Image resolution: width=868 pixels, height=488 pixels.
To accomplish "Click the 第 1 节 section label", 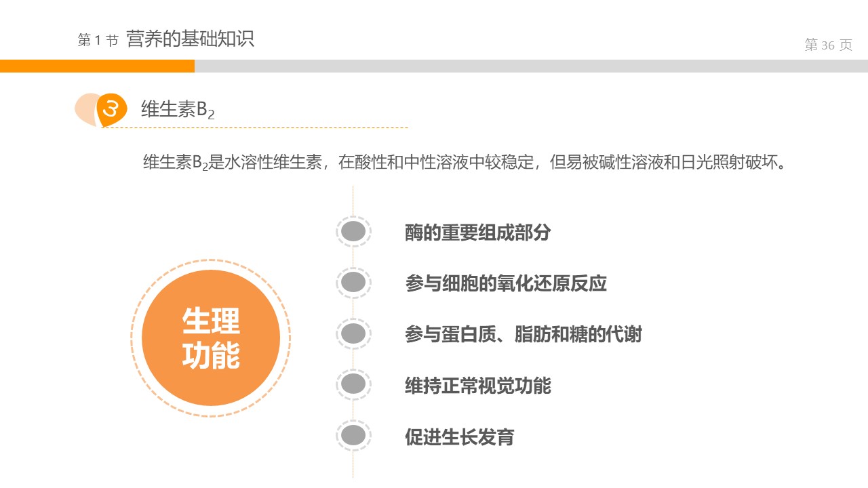I will (98, 41).
